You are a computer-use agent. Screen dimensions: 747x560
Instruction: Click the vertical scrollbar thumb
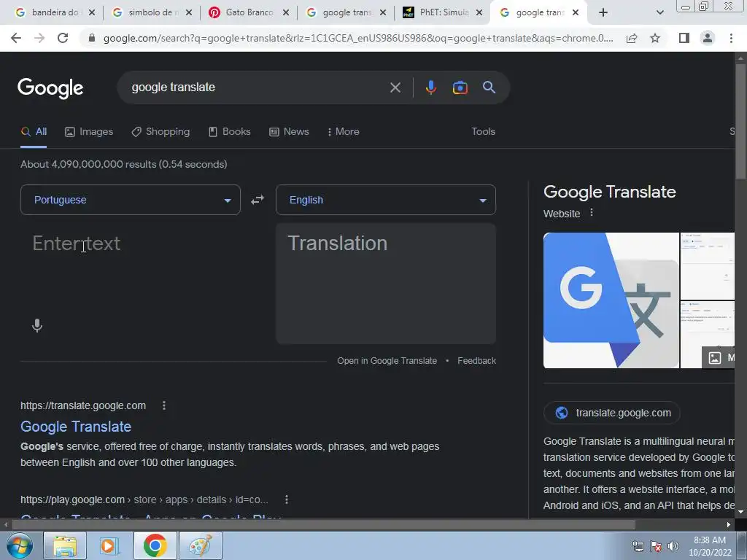[x=741, y=122]
